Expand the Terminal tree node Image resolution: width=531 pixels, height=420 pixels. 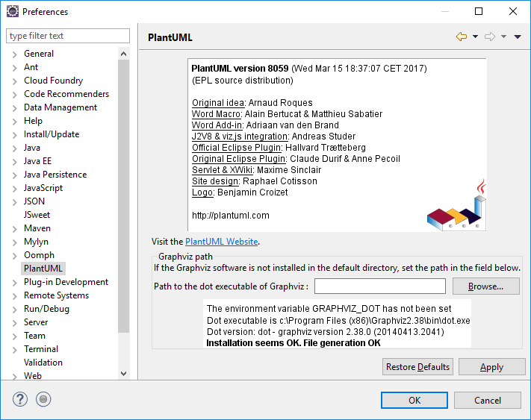pos(14,350)
